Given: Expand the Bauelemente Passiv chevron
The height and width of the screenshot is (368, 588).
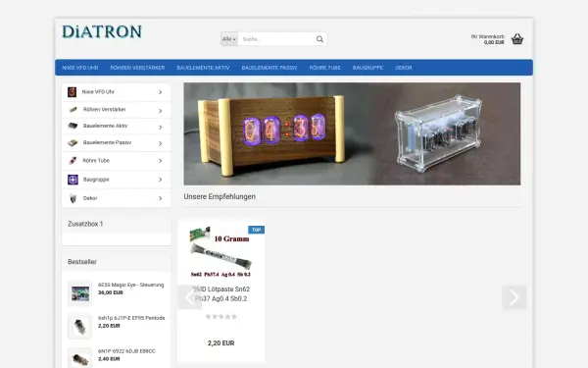Looking at the screenshot, I should coord(160,143).
